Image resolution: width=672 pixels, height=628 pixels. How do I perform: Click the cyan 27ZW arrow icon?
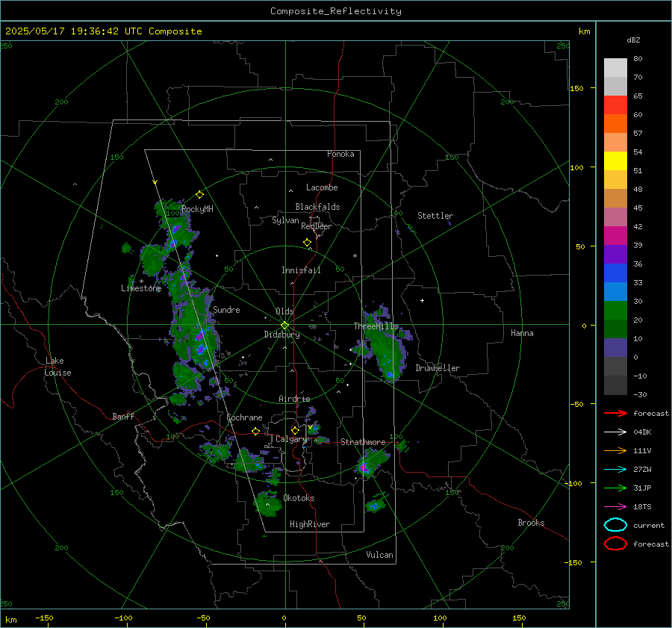pyautogui.click(x=615, y=470)
